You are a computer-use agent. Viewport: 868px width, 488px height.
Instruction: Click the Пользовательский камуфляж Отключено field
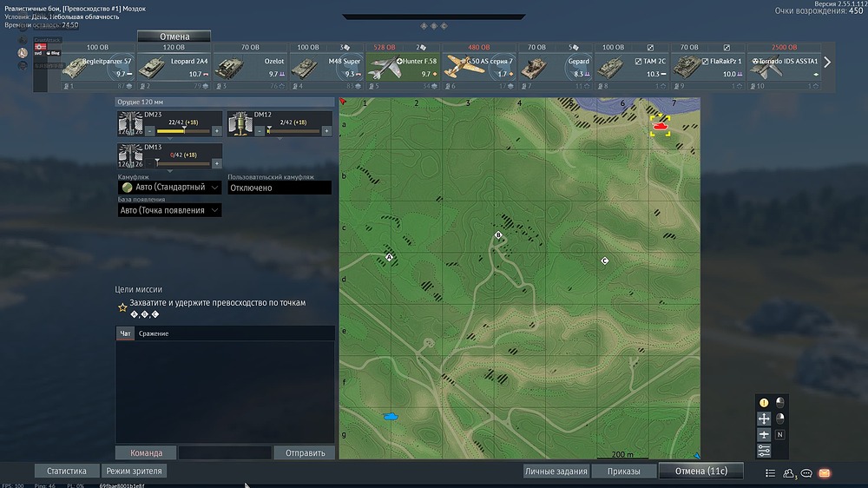click(279, 188)
